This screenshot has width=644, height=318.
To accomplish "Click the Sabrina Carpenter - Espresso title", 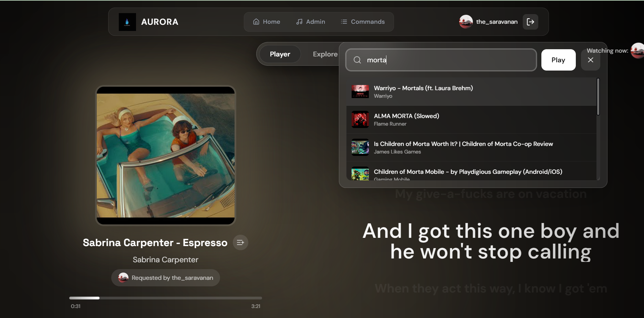I will (x=155, y=243).
